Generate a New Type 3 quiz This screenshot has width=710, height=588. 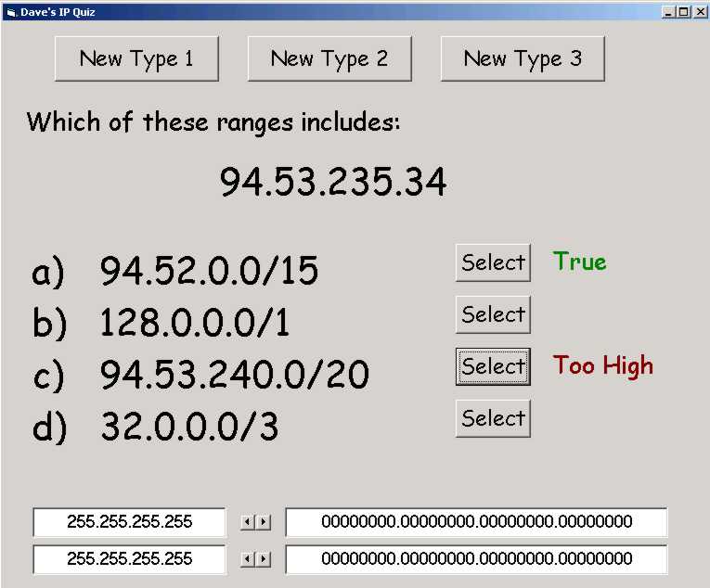click(x=523, y=58)
